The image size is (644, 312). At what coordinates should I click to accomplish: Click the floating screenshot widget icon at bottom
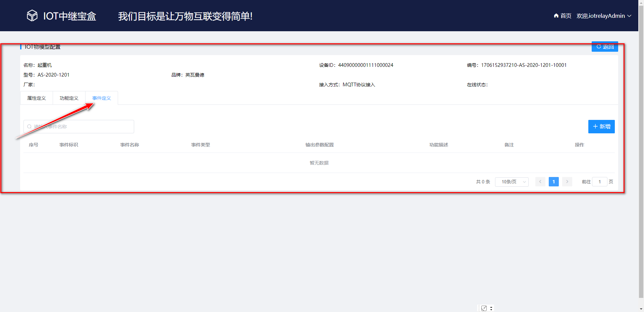click(484, 308)
